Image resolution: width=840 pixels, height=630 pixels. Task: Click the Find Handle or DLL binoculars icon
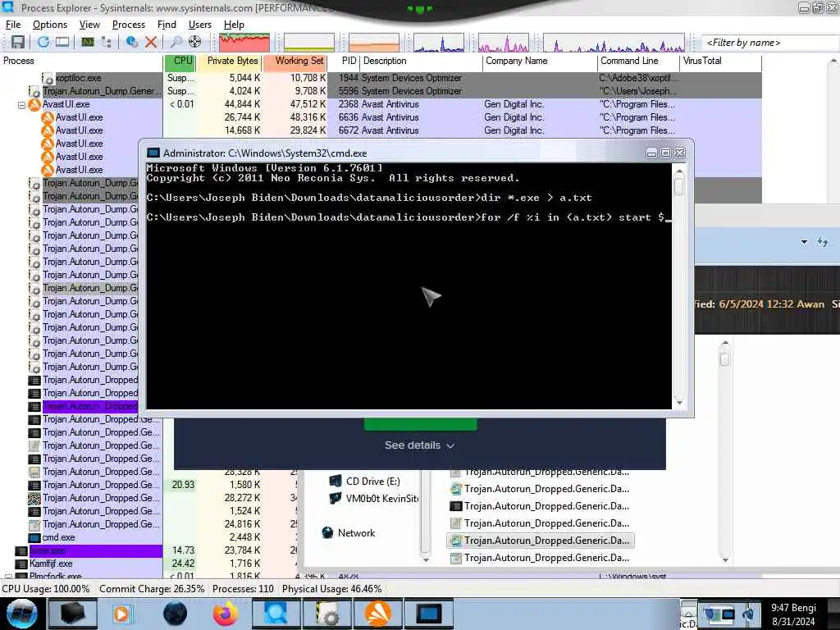(176, 42)
